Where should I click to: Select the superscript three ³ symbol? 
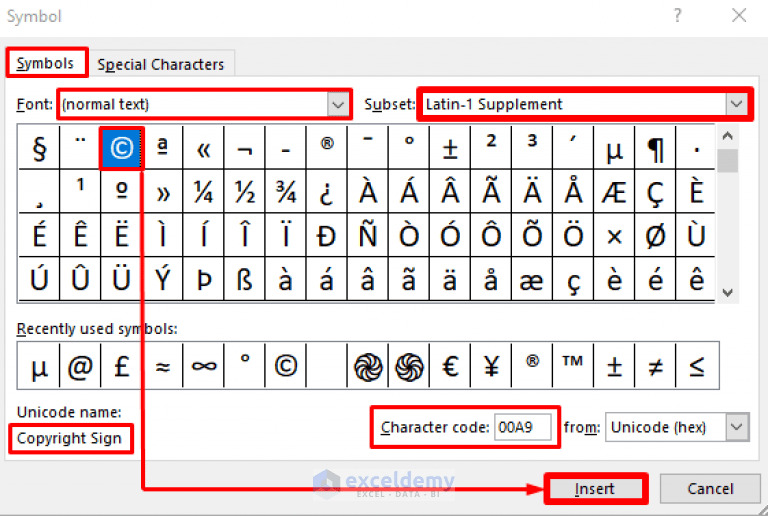(x=532, y=148)
